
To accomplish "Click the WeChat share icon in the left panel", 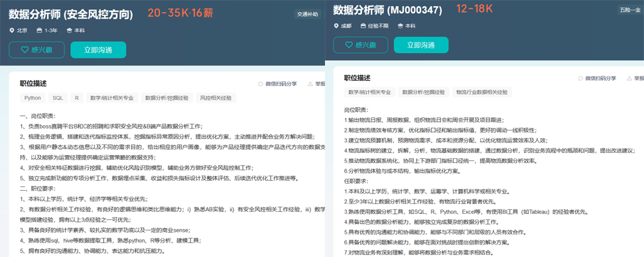I will click(x=261, y=83).
